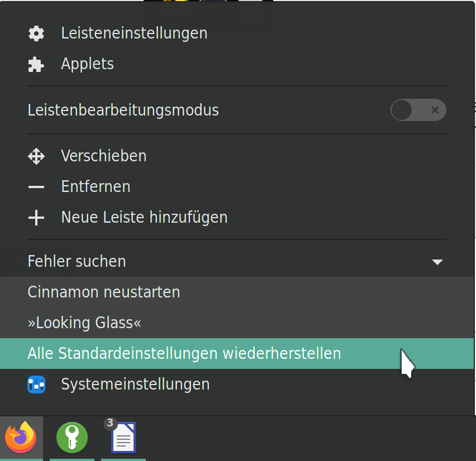Open the text editor with badge 3
Screen dimensions: 476x461
tap(123, 438)
